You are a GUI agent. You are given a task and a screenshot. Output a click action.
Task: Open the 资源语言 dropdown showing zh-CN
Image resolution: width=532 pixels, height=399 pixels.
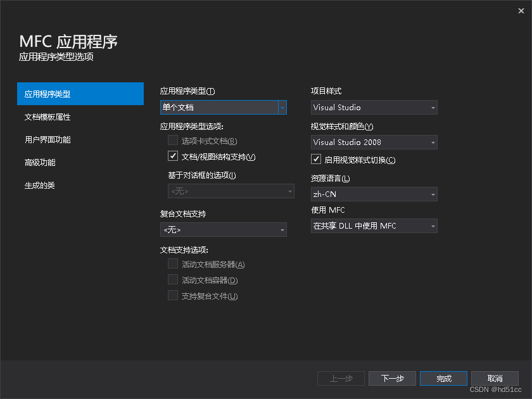pos(374,194)
